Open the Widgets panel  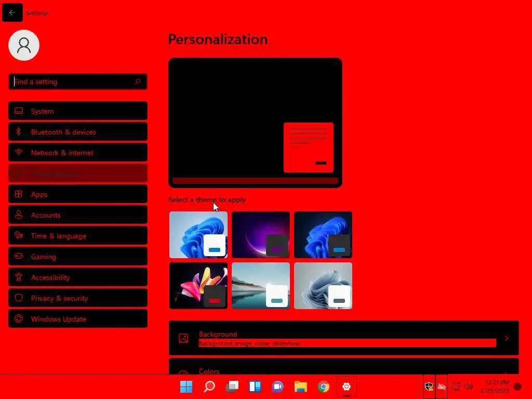click(x=255, y=387)
